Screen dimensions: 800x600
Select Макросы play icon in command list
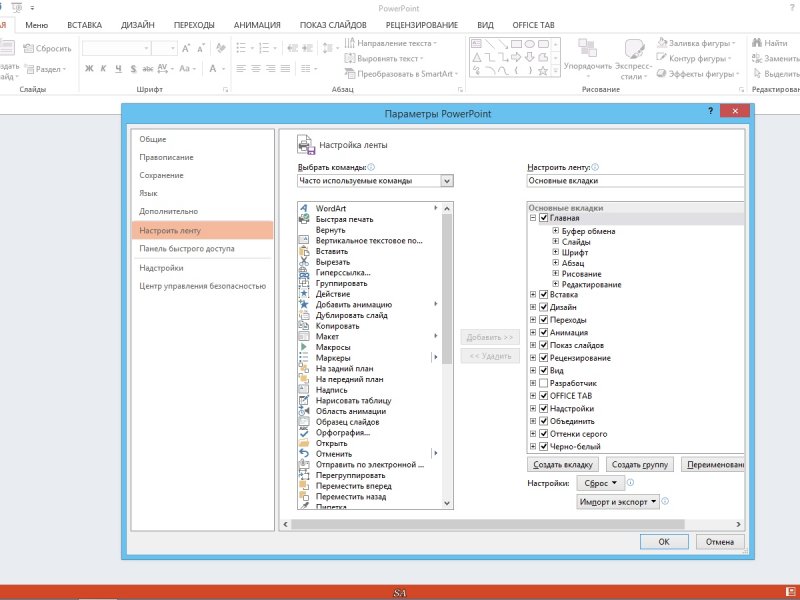304,347
